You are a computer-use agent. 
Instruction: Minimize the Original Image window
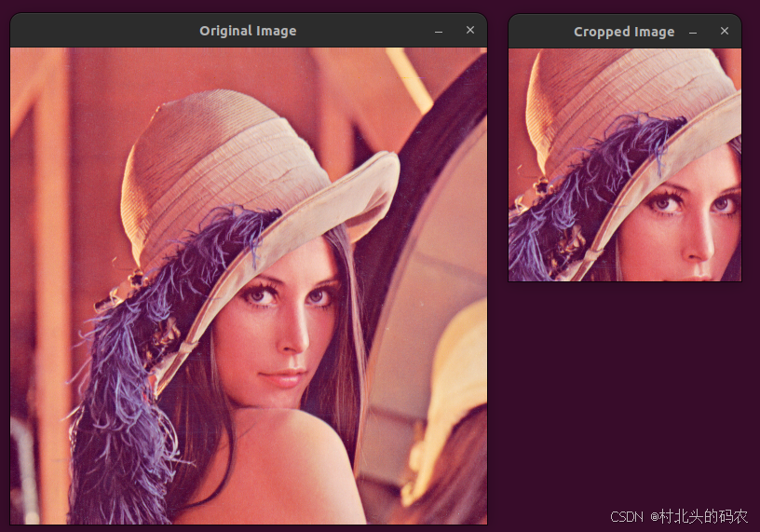[x=439, y=31]
